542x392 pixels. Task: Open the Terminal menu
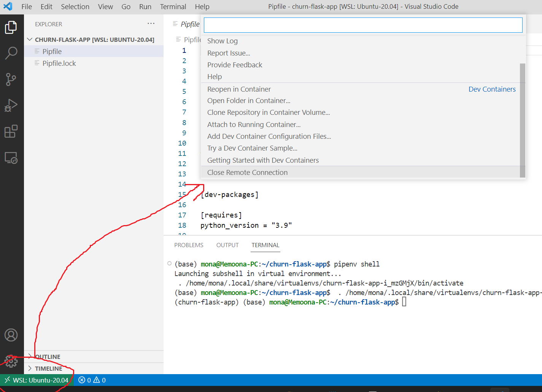pos(173,6)
